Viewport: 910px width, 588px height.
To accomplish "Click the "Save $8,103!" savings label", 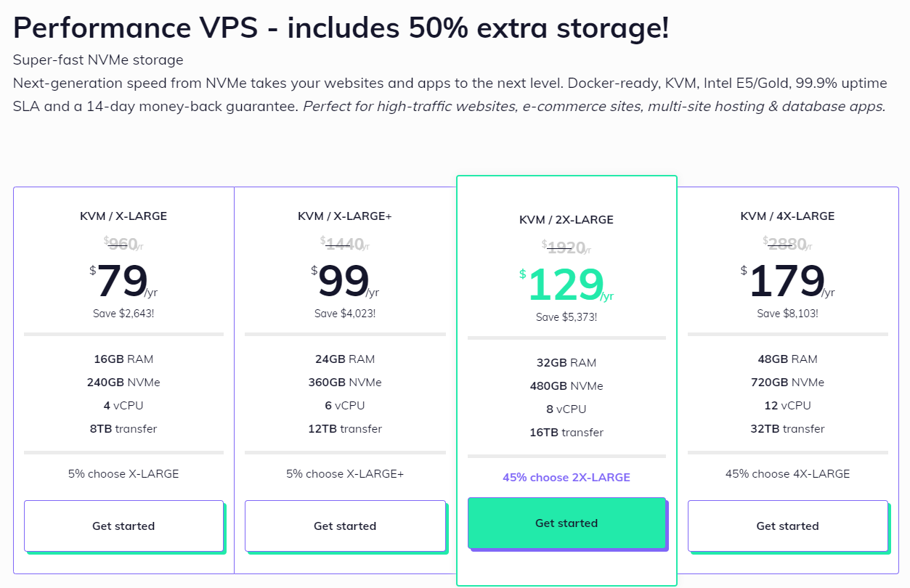I will point(787,314).
